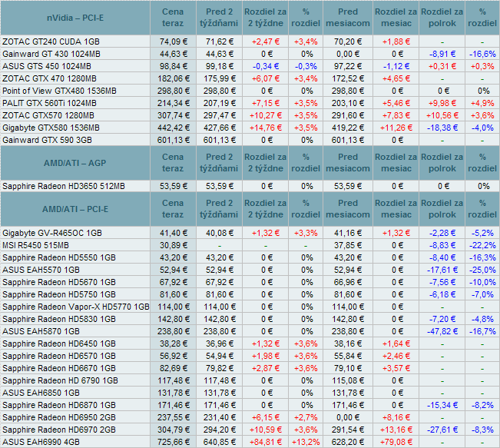Click Sapphire Radeon HD6950 2GB product name
This screenshot has height=448, width=500.
pos(59,418)
